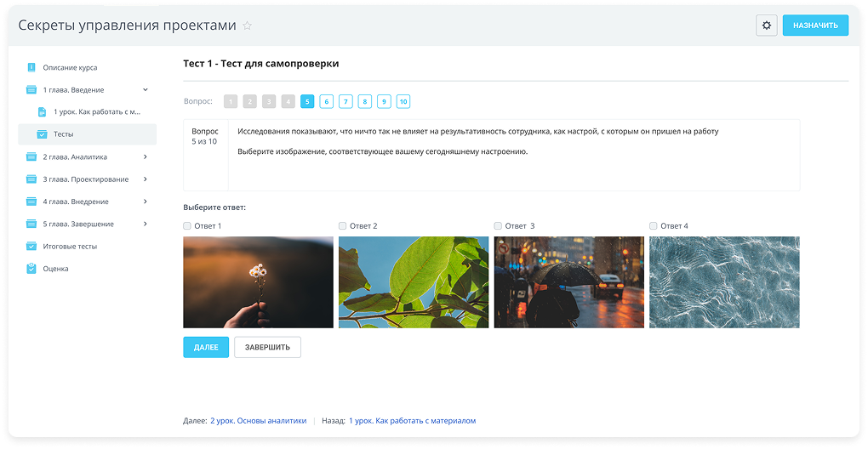Expand the 4 глава. Внедрение chevron
Screen dimensions: 868x449
tap(146, 202)
